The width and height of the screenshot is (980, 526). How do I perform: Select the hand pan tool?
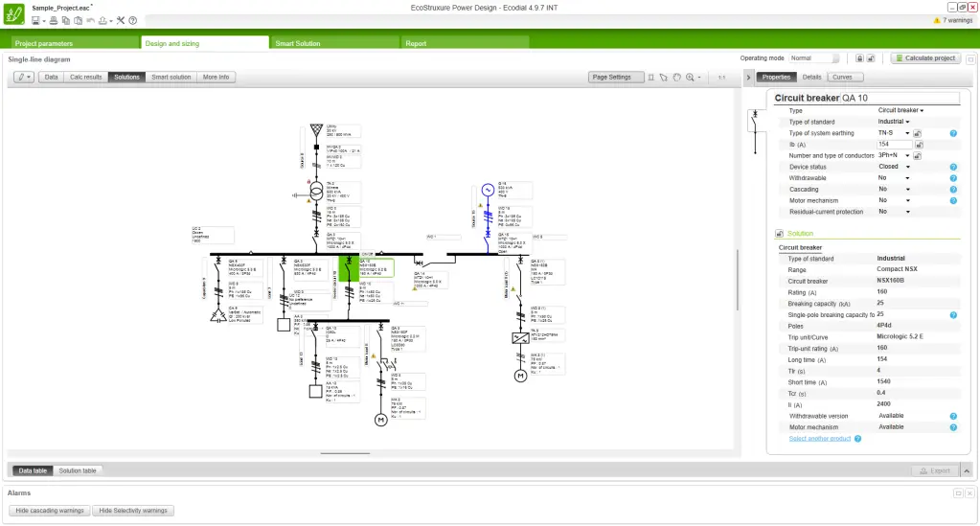677,78
